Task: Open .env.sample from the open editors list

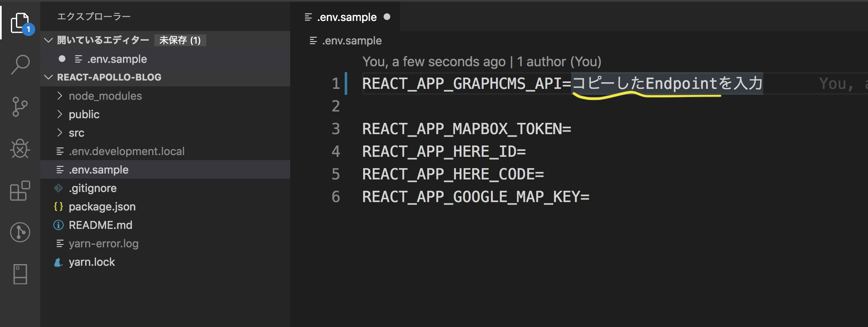Action: pyautogui.click(x=165, y=59)
